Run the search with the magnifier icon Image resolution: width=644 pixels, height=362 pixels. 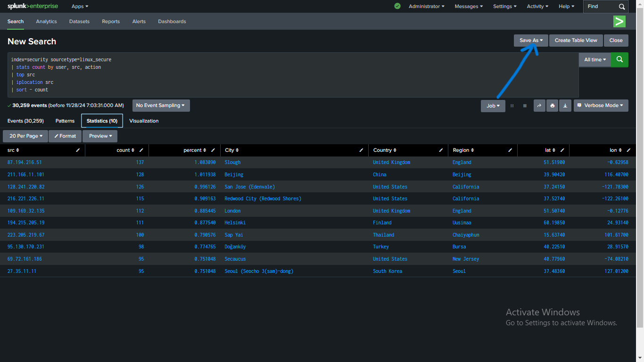pos(619,59)
